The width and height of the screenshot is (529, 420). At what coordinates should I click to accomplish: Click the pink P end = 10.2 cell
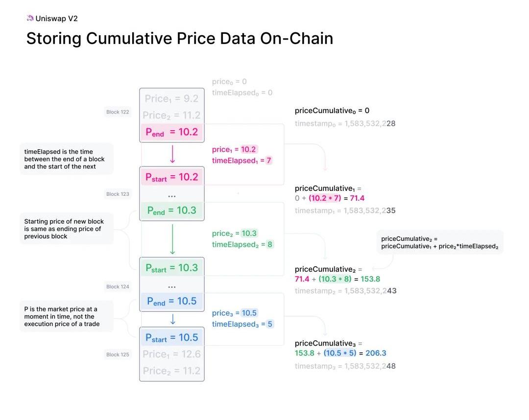click(172, 132)
